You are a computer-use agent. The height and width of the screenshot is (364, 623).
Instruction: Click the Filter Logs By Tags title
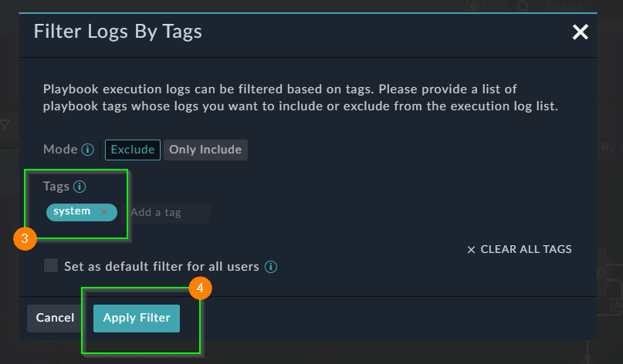[118, 32]
